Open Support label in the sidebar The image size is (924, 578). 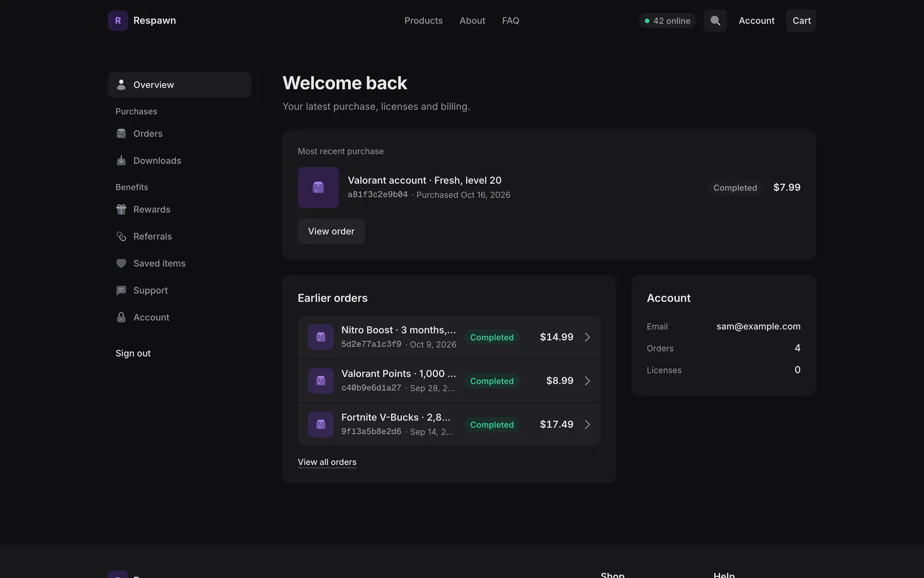151,290
